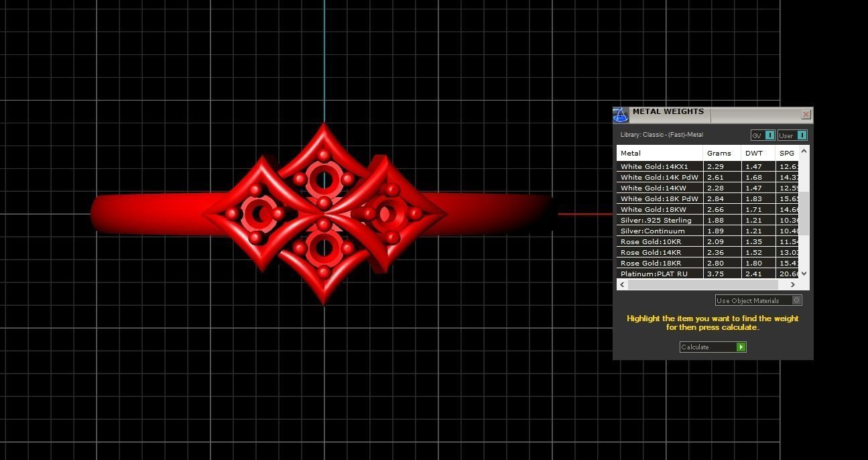The image size is (868, 460).
Task: Click the vertical scrollbar thumb in metal list
Action: click(804, 213)
